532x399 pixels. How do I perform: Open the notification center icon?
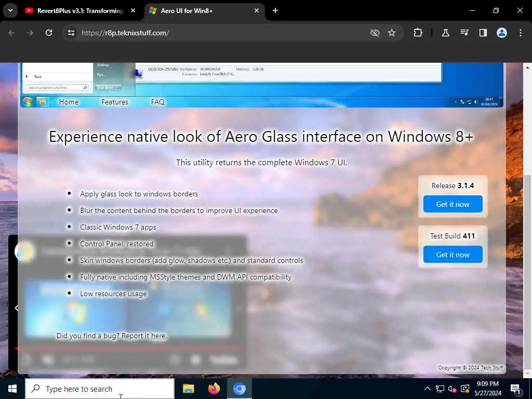pyautogui.click(x=516, y=389)
